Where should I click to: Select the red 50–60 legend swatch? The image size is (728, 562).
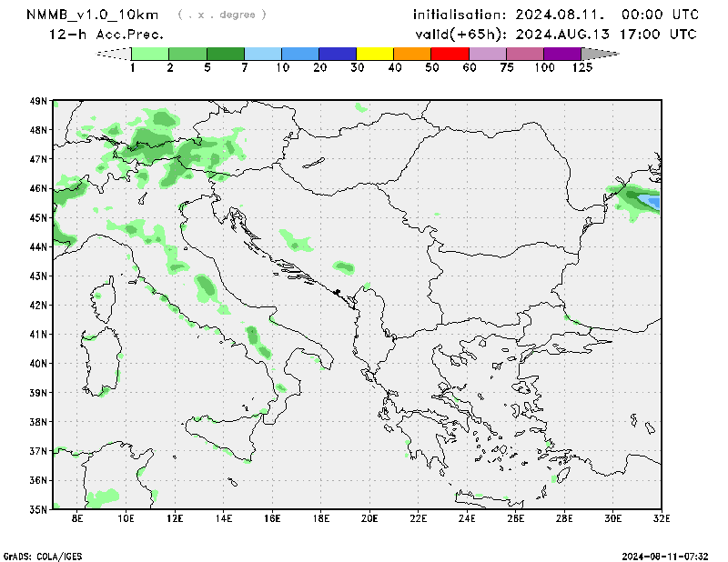coord(450,54)
